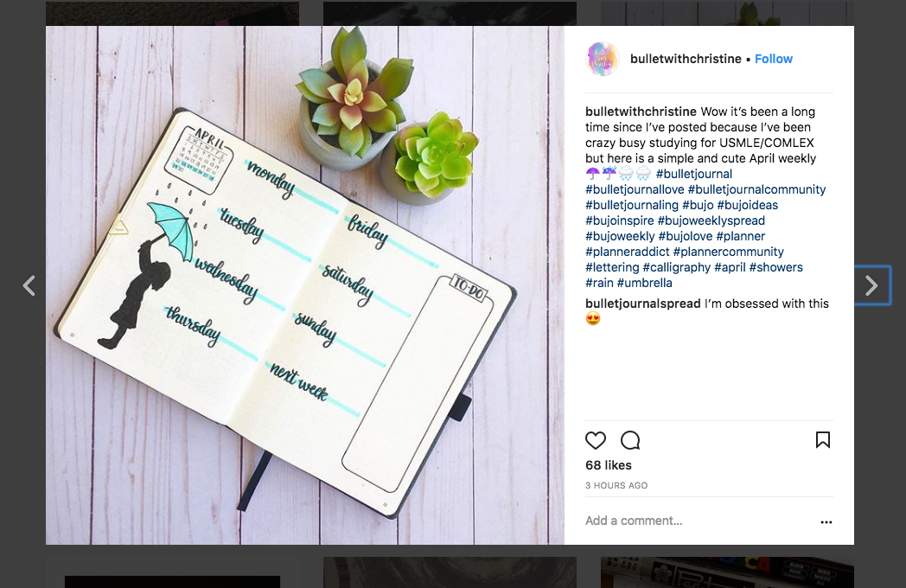Like the post with the heart icon
Screen dimensions: 906x588
click(x=595, y=440)
